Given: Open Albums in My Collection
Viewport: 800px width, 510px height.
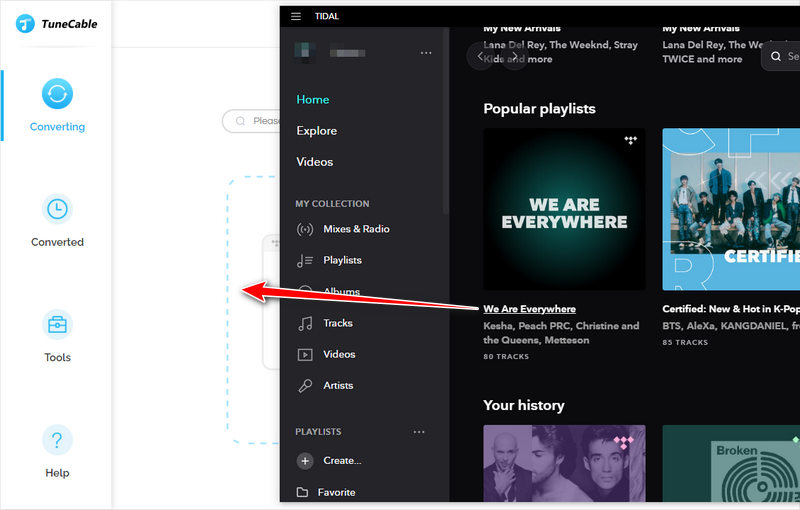Looking at the screenshot, I should 342,291.
